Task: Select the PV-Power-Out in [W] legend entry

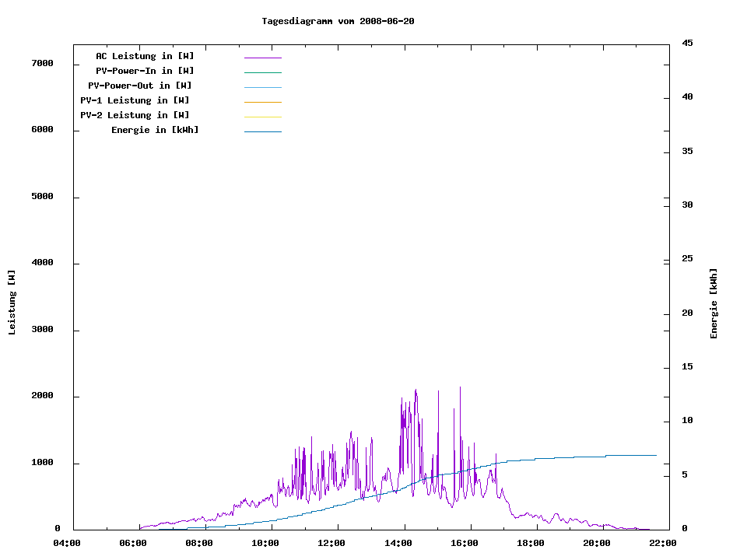Action: pos(140,86)
